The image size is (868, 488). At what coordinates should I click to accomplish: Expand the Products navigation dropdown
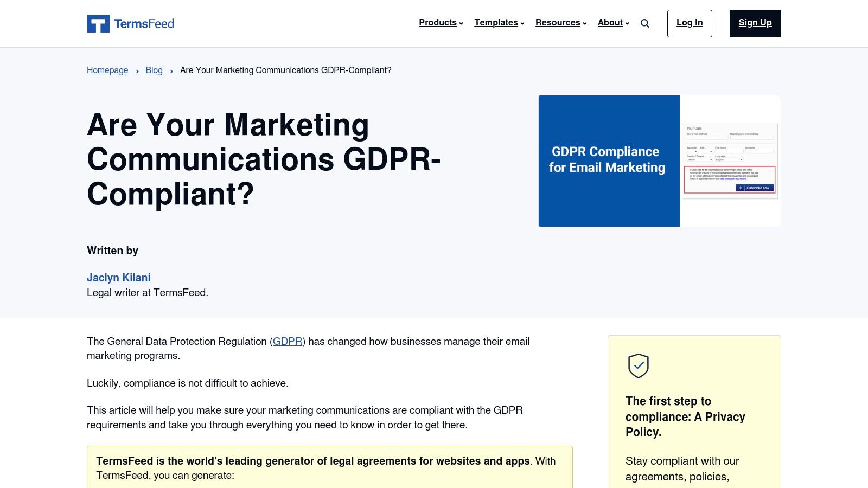tap(437, 23)
